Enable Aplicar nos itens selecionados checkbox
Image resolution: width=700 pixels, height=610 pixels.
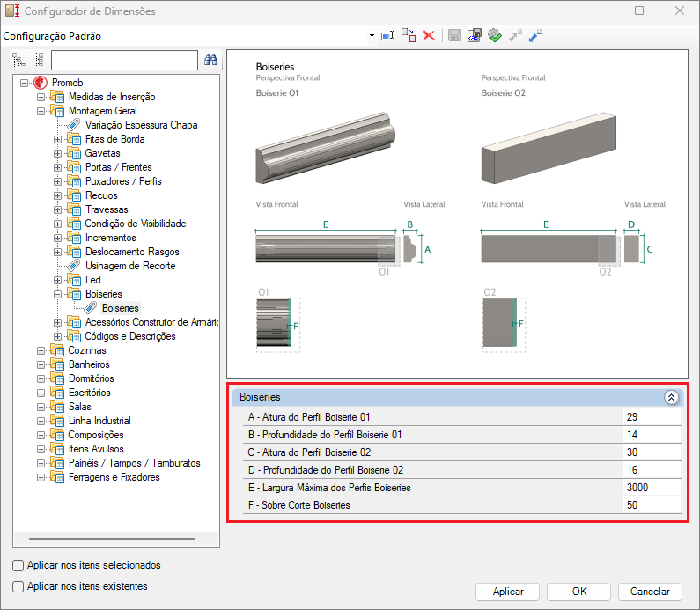coord(18,565)
